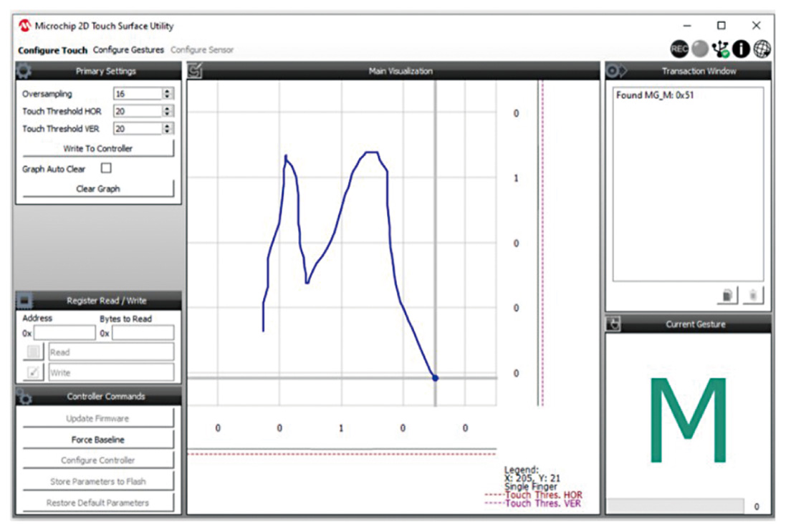Click the Write register icon button
The height and width of the screenshot is (532, 786).
click(x=34, y=373)
